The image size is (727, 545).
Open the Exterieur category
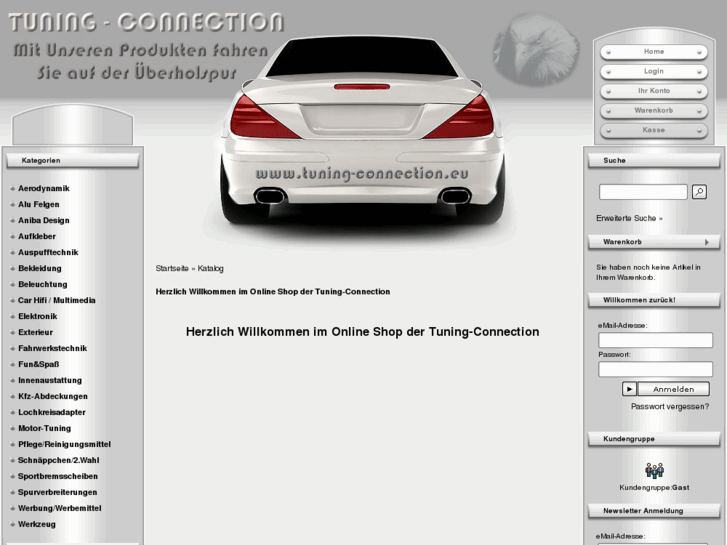[35, 333]
